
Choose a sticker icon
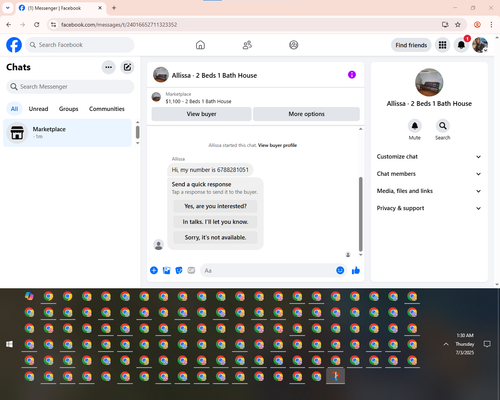pos(179,270)
